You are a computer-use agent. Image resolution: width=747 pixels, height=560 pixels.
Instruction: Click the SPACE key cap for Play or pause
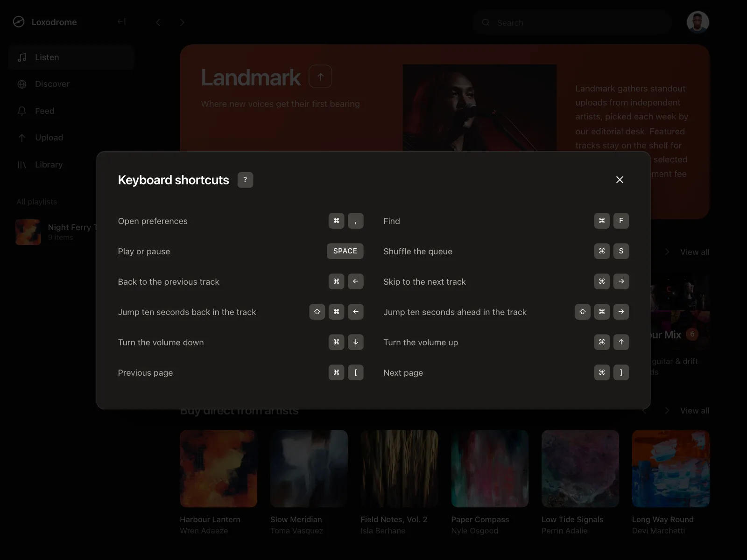click(345, 251)
